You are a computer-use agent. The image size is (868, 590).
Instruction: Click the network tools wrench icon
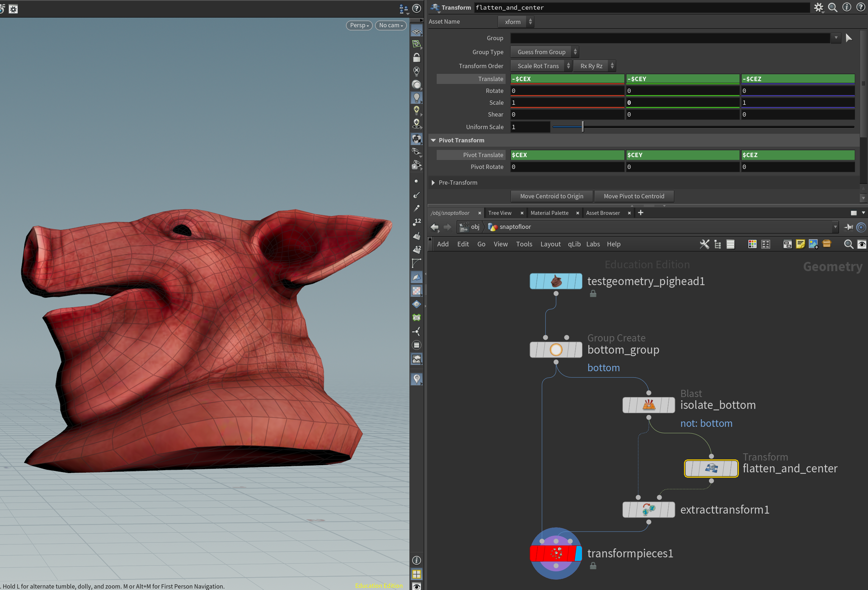point(704,244)
